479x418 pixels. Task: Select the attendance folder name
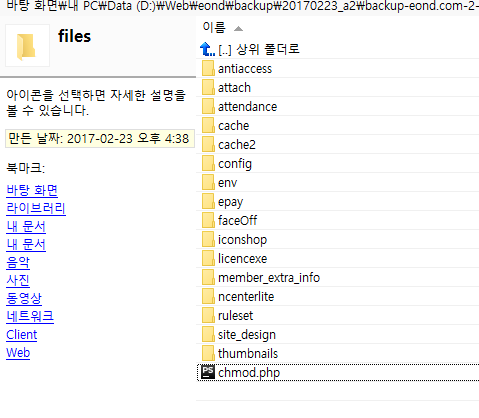pyautogui.click(x=247, y=107)
